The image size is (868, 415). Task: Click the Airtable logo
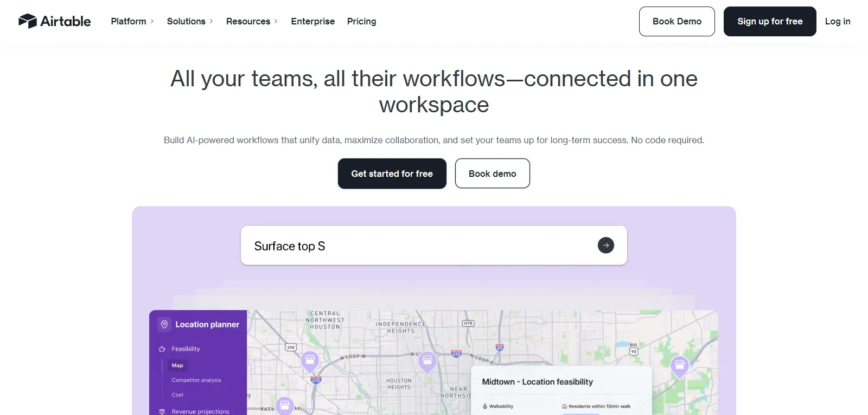pos(54,21)
